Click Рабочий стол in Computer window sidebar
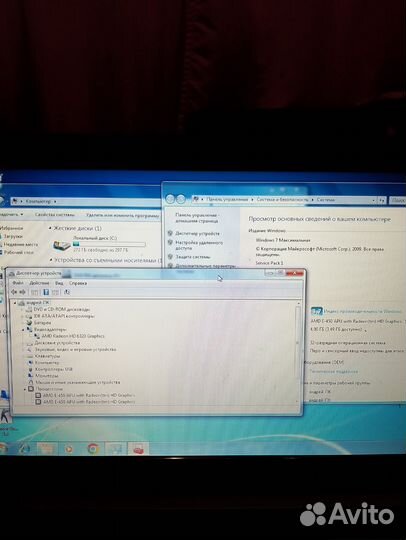Viewport: 406px width, 540px height. point(19,252)
